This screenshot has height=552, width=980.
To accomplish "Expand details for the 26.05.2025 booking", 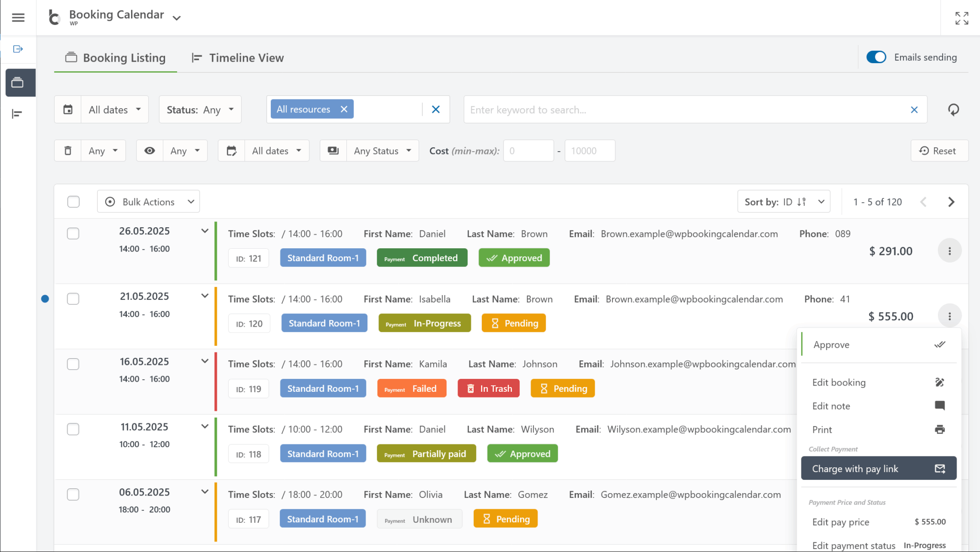I will click(205, 231).
